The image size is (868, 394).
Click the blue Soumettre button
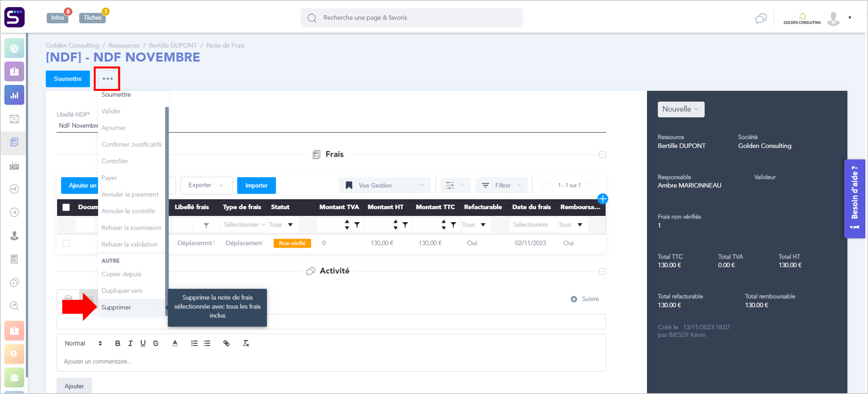point(68,79)
